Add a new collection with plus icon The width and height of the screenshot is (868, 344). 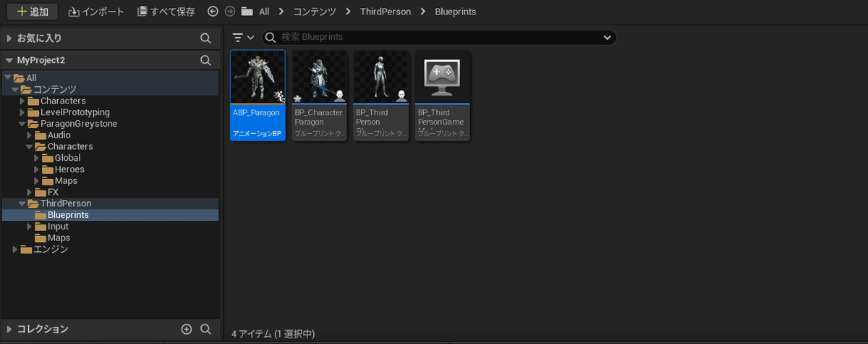[x=187, y=329]
